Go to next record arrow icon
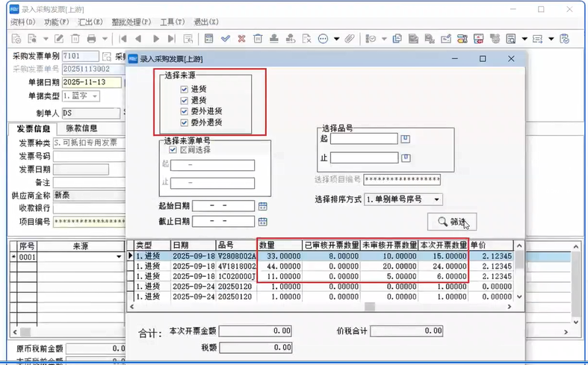 pyautogui.click(x=156, y=39)
